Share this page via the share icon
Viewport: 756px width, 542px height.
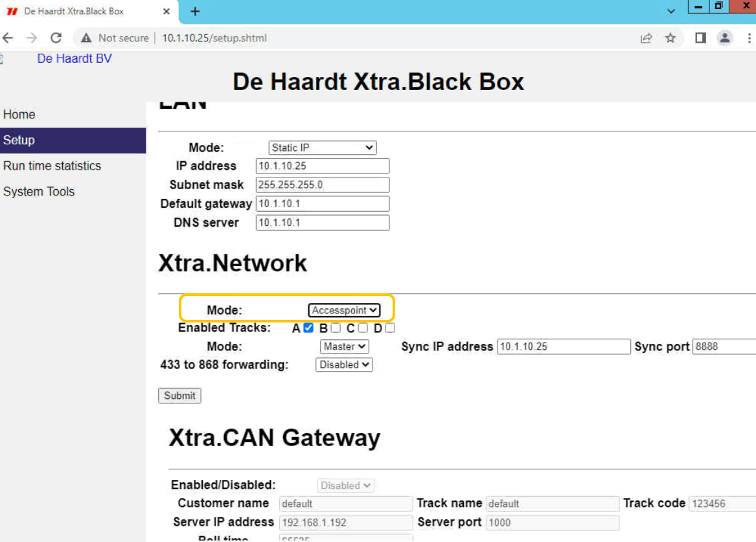pos(646,38)
